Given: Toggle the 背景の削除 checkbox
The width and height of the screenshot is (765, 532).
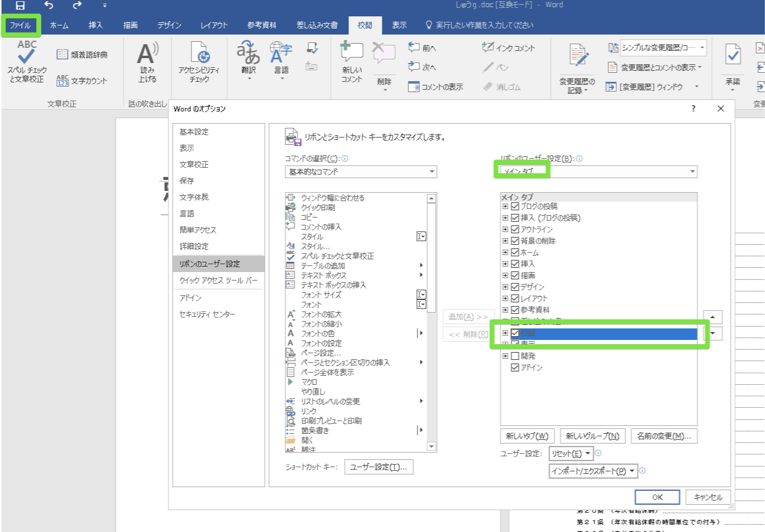Looking at the screenshot, I should coord(515,241).
